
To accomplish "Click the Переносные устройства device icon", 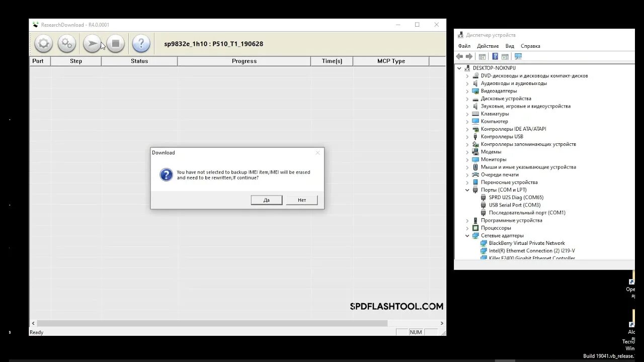I will 475,182.
